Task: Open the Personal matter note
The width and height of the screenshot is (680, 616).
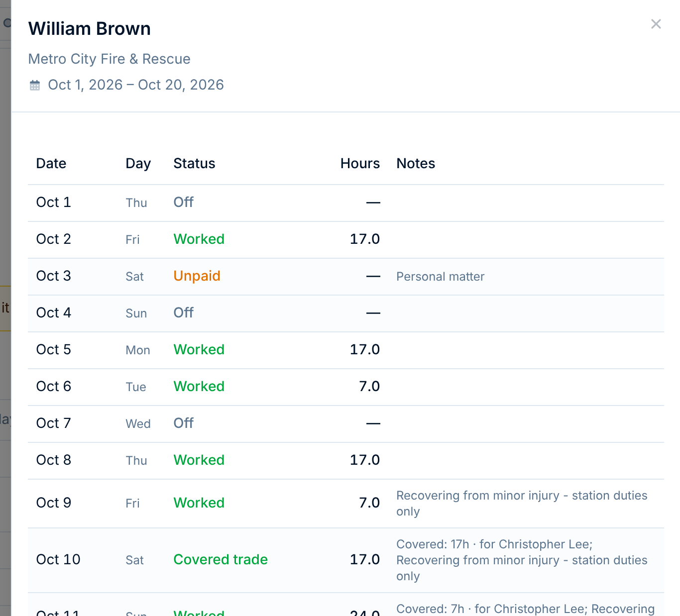Action: [x=440, y=277]
